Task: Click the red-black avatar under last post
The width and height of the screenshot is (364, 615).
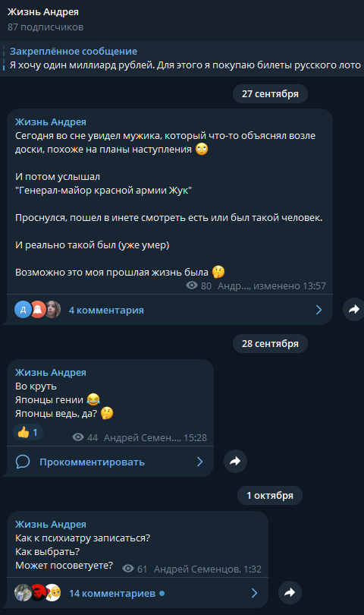Action: click(38, 593)
